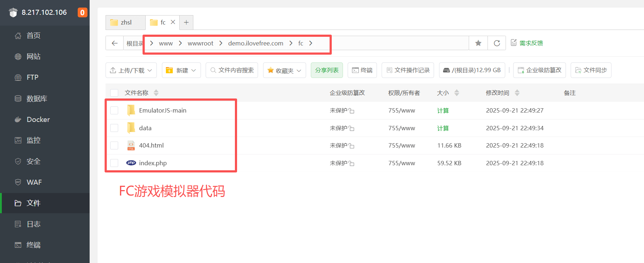Open Docker from the sidebar
The height and width of the screenshot is (263, 644).
point(38,119)
